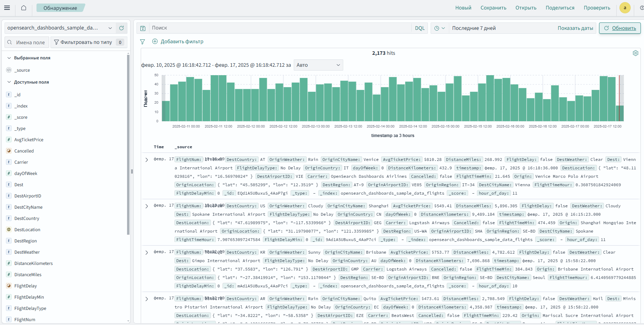Open the chart settings gear icon
This screenshot has width=644, height=325.
[x=635, y=53]
